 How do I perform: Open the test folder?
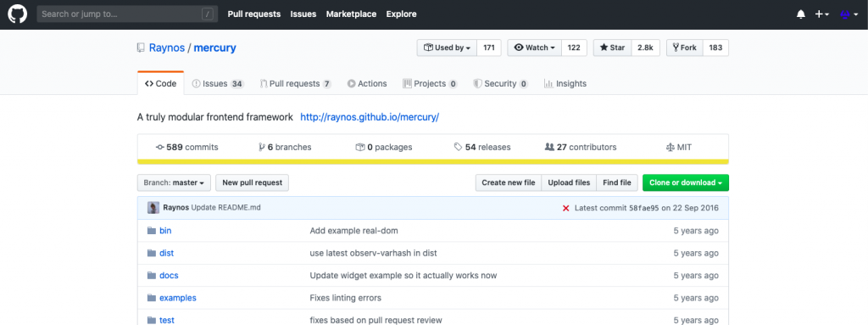click(x=167, y=320)
